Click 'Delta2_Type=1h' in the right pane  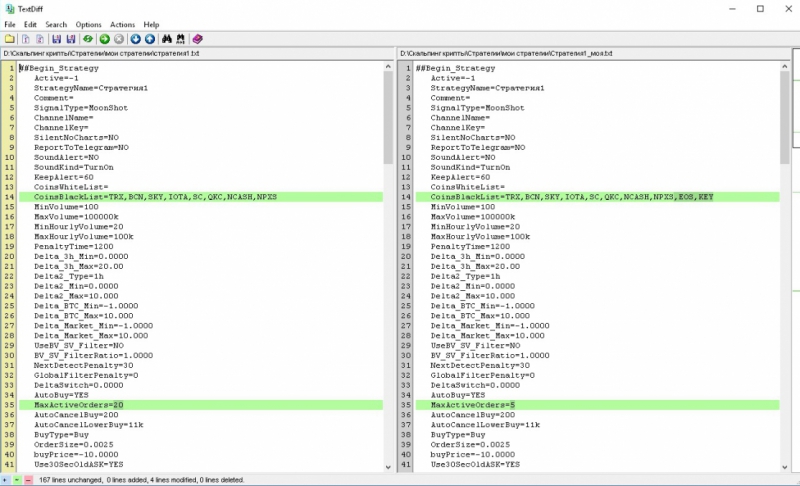click(x=465, y=276)
